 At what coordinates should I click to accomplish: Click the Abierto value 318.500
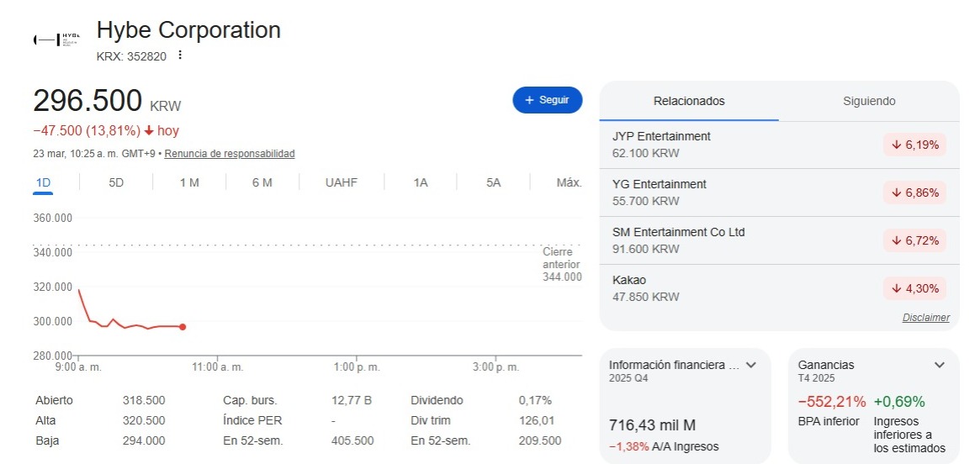pyautogui.click(x=144, y=400)
